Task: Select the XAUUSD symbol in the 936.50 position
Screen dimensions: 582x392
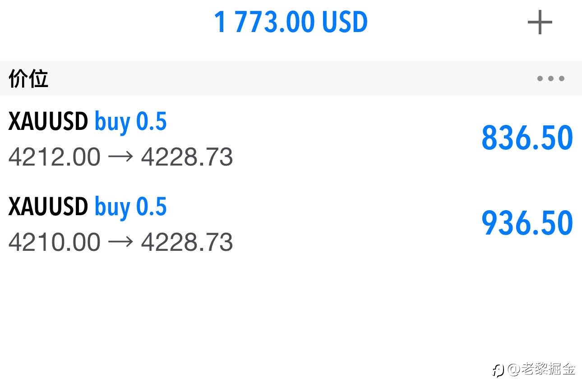Action: [x=48, y=207]
